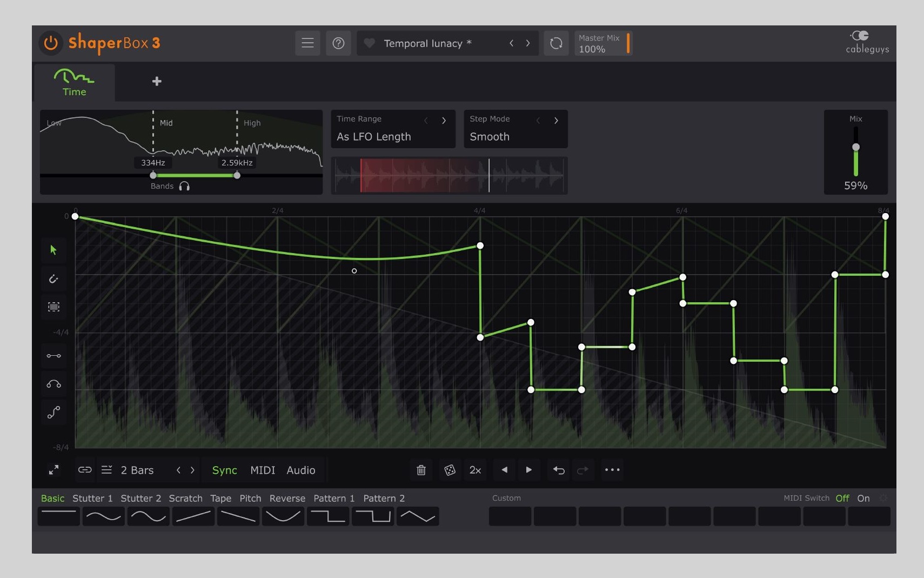The width and height of the screenshot is (924, 578).
Task: Select the Scratch wave category
Action: click(x=185, y=499)
